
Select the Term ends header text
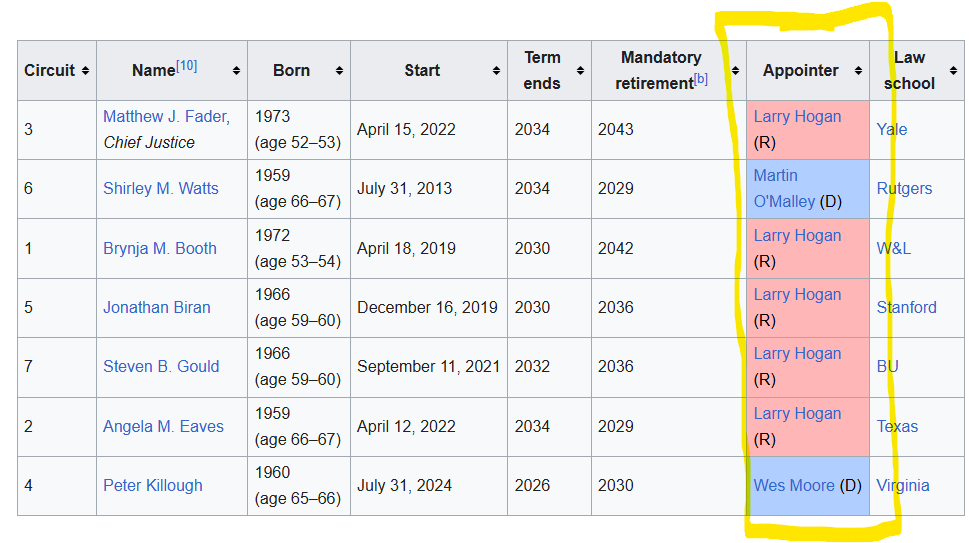click(x=542, y=70)
